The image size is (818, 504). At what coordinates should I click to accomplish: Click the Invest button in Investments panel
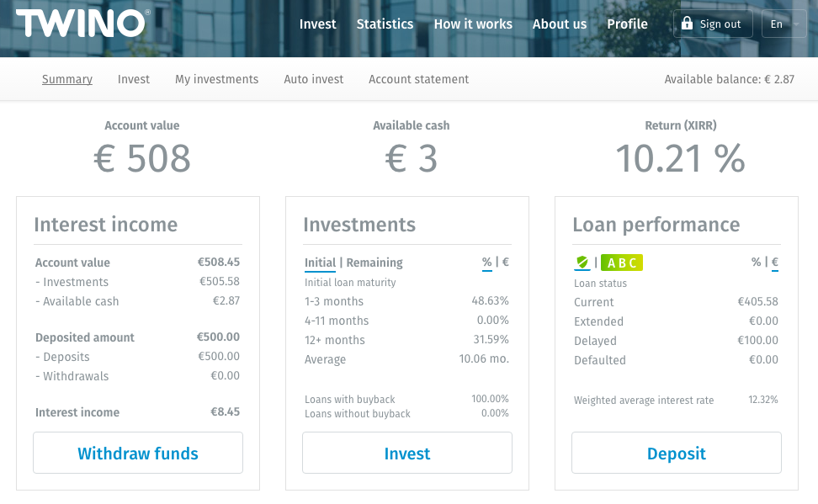407,454
